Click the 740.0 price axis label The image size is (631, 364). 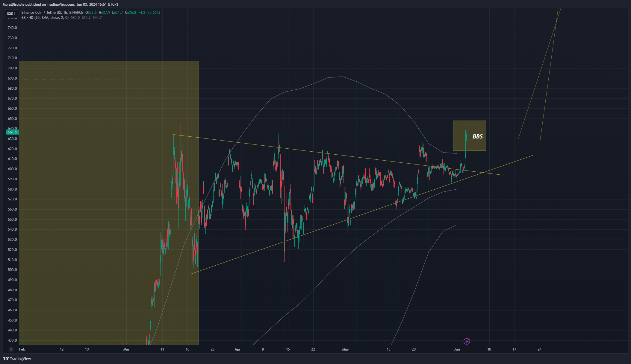click(12, 28)
